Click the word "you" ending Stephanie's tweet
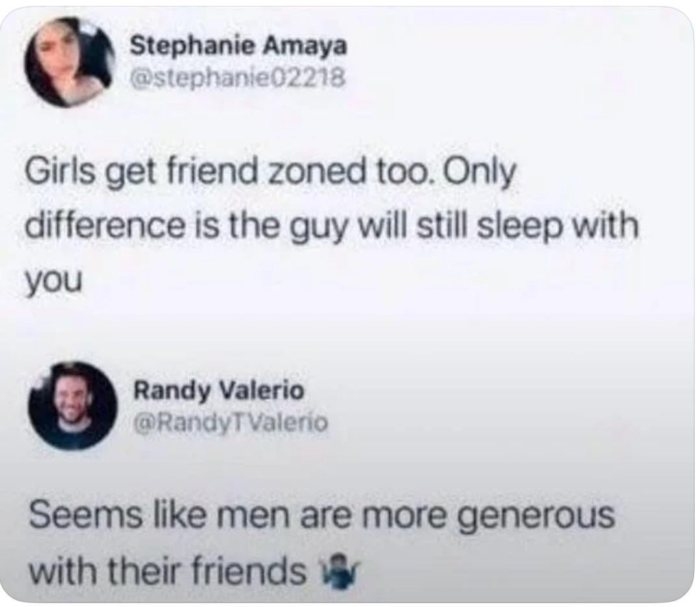The width and height of the screenshot is (700, 607). [54, 281]
